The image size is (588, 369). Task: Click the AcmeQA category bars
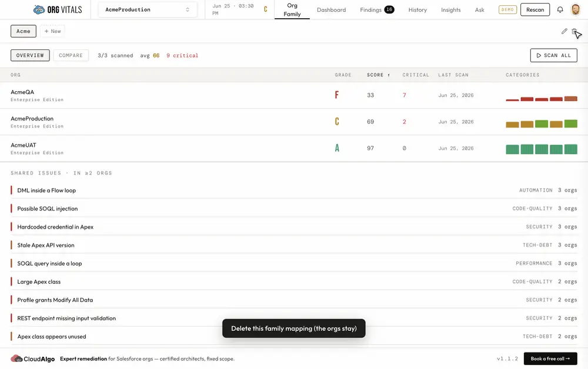click(x=541, y=99)
